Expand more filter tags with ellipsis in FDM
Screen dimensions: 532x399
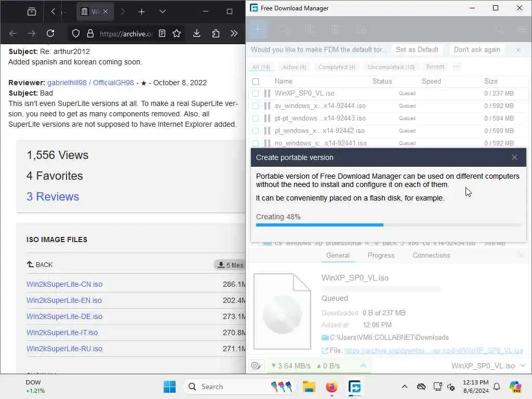pos(456,66)
